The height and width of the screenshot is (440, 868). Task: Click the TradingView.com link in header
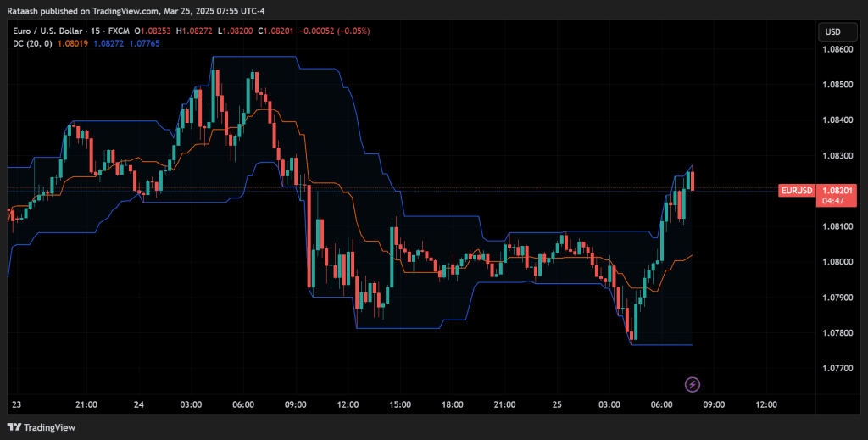coord(108,12)
